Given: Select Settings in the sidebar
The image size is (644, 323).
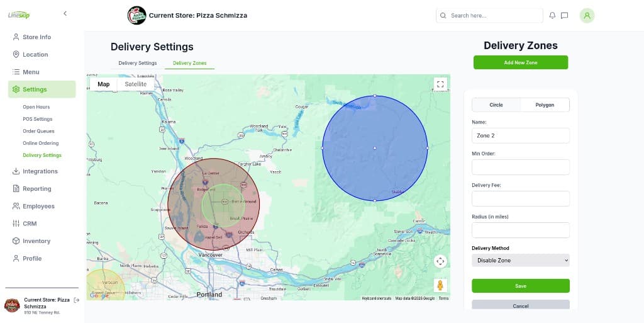Looking at the screenshot, I should pos(42,89).
